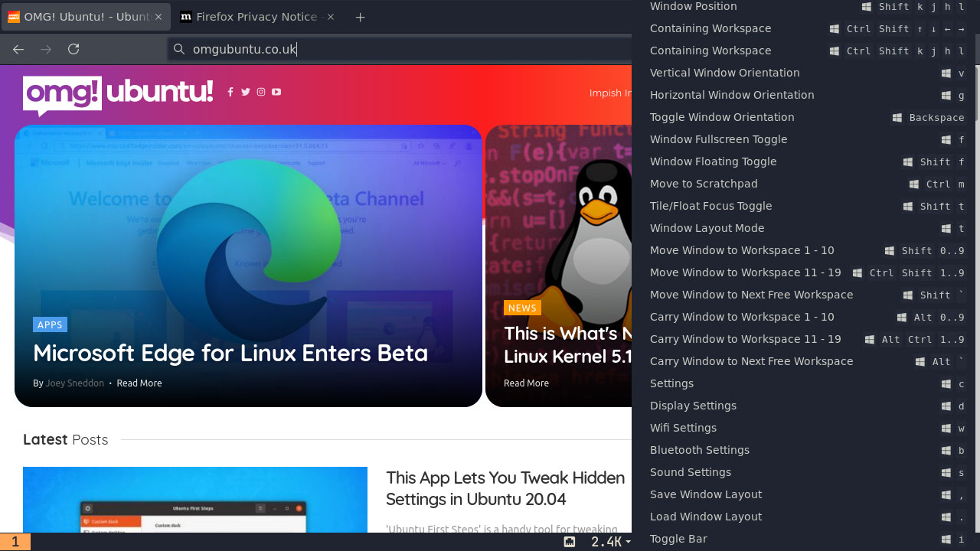Image resolution: width=980 pixels, height=551 pixels.
Task: Reload the page with refresh icon
Action: pos(73,49)
